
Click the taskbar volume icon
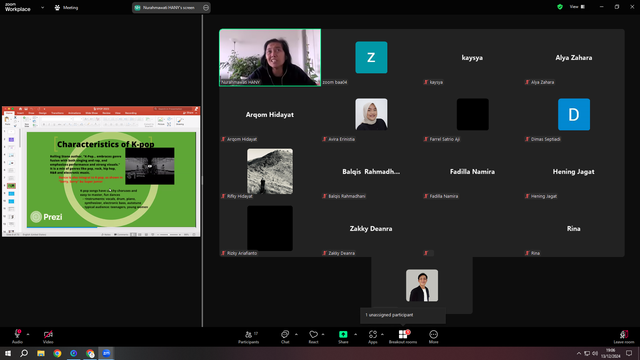click(x=595, y=353)
